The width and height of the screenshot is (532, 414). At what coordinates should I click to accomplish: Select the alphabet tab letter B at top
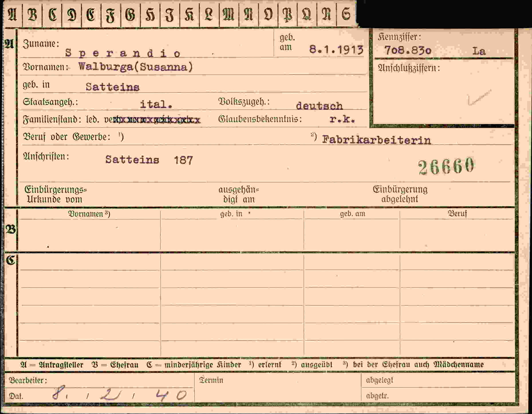tap(32, 15)
